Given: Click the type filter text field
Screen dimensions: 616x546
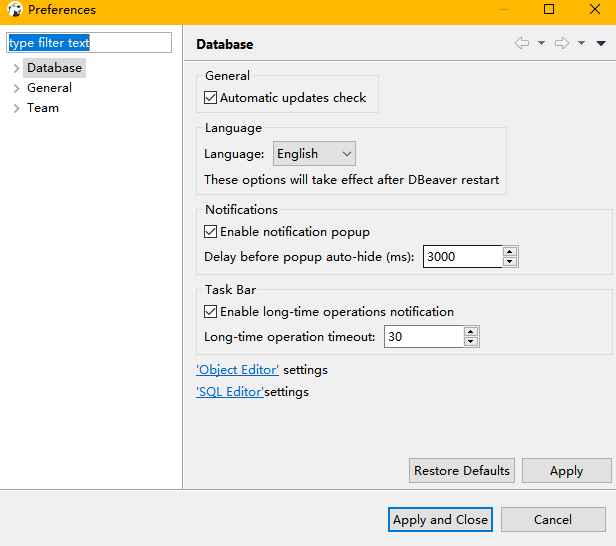Looking at the screenshot, I should [89, 42].
